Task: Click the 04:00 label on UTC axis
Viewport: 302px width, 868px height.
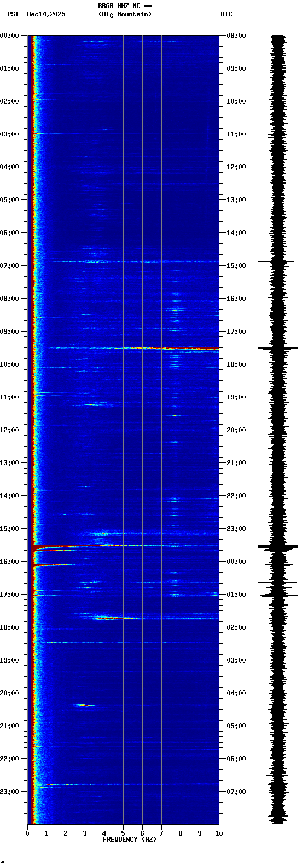Action: pos(236,693)
